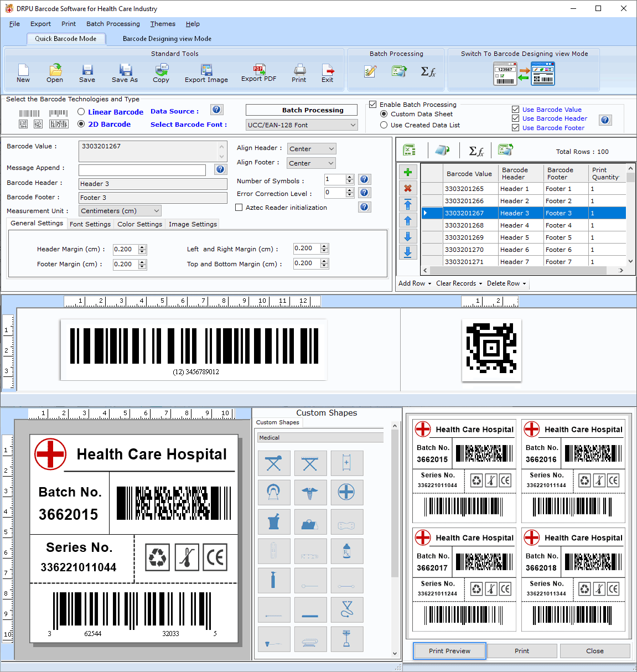Select the caduceus medical shape
The width and height of the screenshot is (637, 672).
pos(310,492)
